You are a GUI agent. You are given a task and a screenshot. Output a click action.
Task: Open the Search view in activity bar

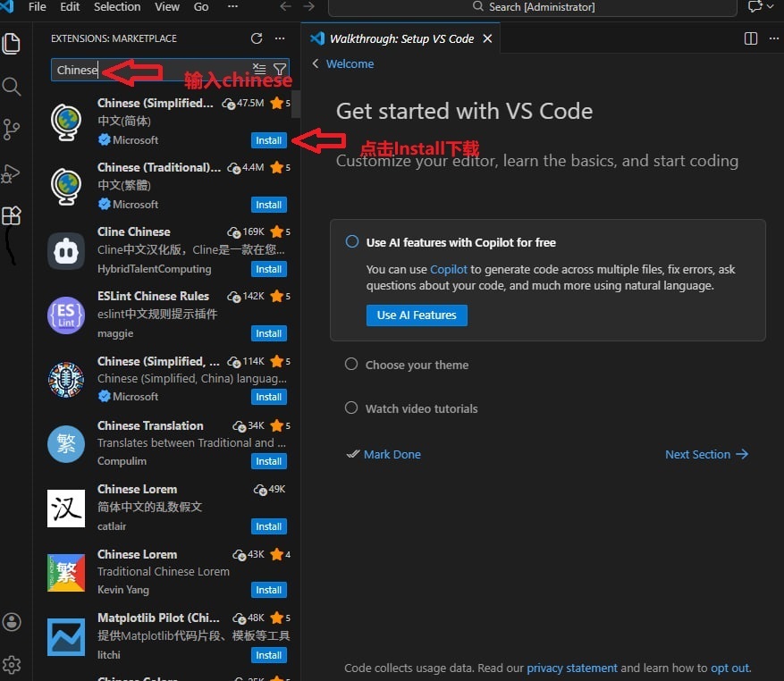[x=12, y=86]
